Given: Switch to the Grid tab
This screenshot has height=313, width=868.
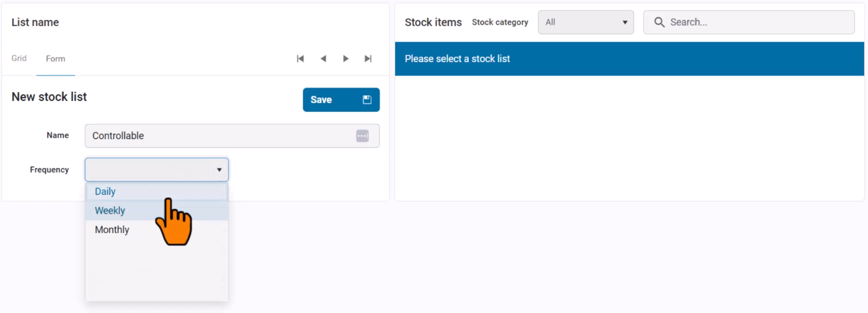Looking at the screenshot, I should (x=19, y=58).
